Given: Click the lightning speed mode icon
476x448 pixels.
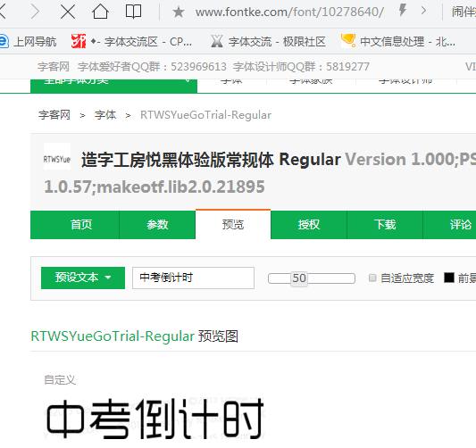Looking at the screenshot, I should pyautogui.click(x=403, y=11).
